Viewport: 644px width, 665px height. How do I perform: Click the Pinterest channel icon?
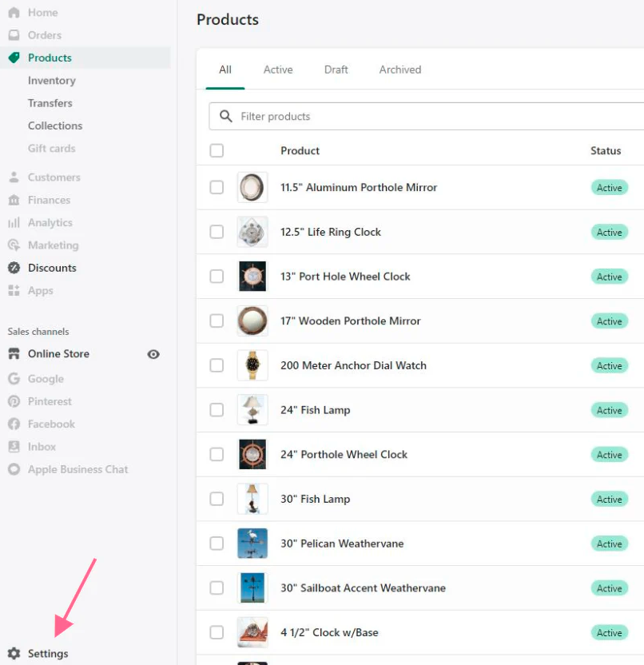tap(14, 401)
